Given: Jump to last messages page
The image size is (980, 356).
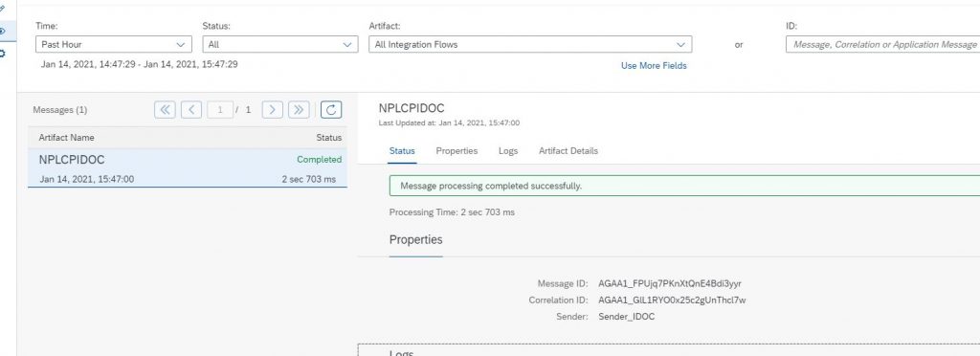Looking at the screenshot, I should tap(299, 110).
